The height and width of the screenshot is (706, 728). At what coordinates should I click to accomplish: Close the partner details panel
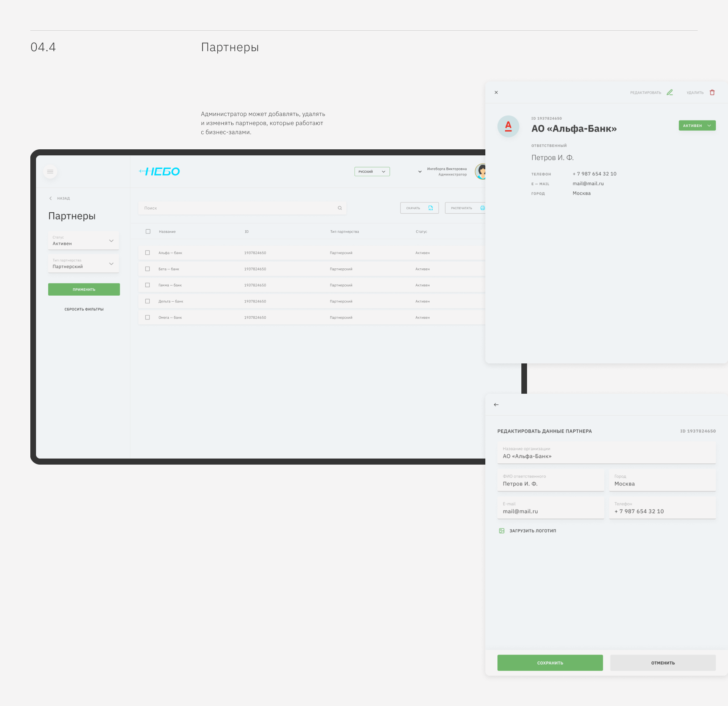click(496, 92)
